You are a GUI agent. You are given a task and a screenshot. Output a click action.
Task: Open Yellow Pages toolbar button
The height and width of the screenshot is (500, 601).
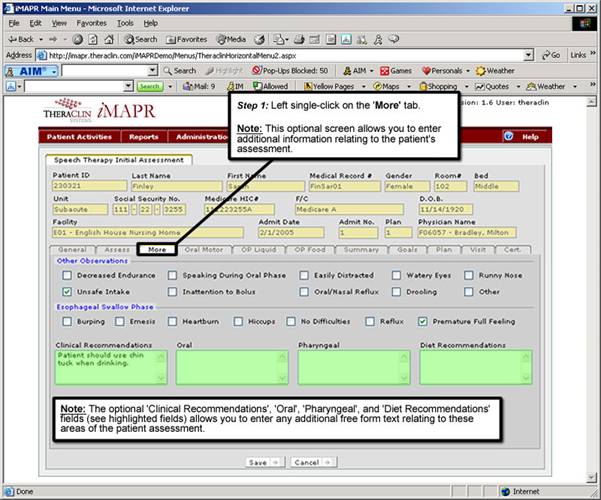329,87
